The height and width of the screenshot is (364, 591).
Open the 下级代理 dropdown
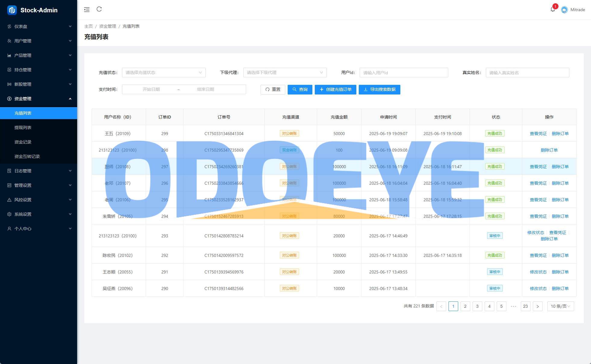[x=285, y=72]
